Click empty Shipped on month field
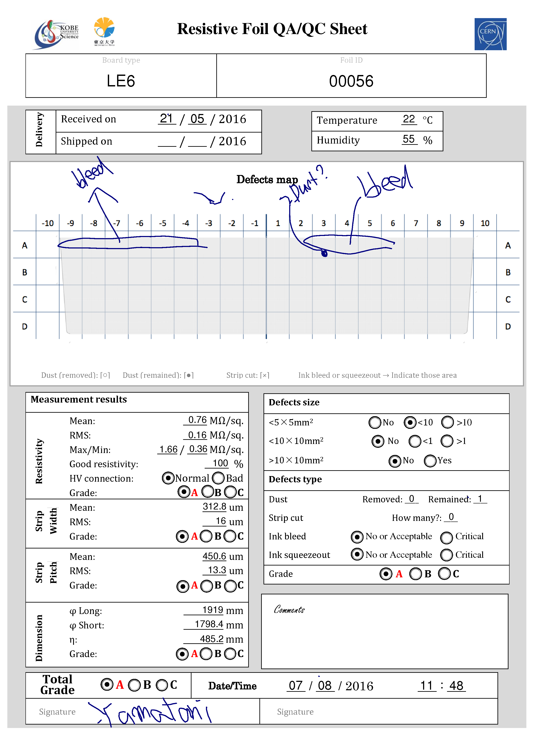This screenshot has height=756, width=535. tap(197, 141)
